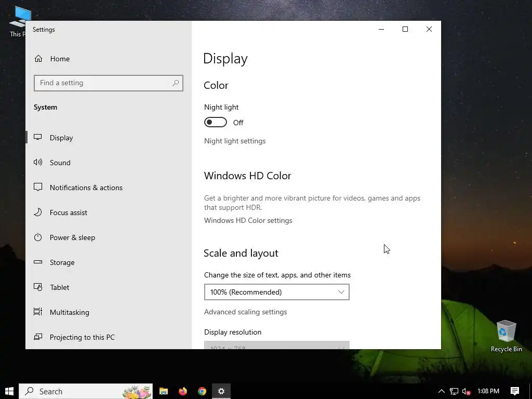Image resolution: width=532 pixels, height=399 pixels.
Task: Click the Storage drive icon
Action: pos(37,262)
